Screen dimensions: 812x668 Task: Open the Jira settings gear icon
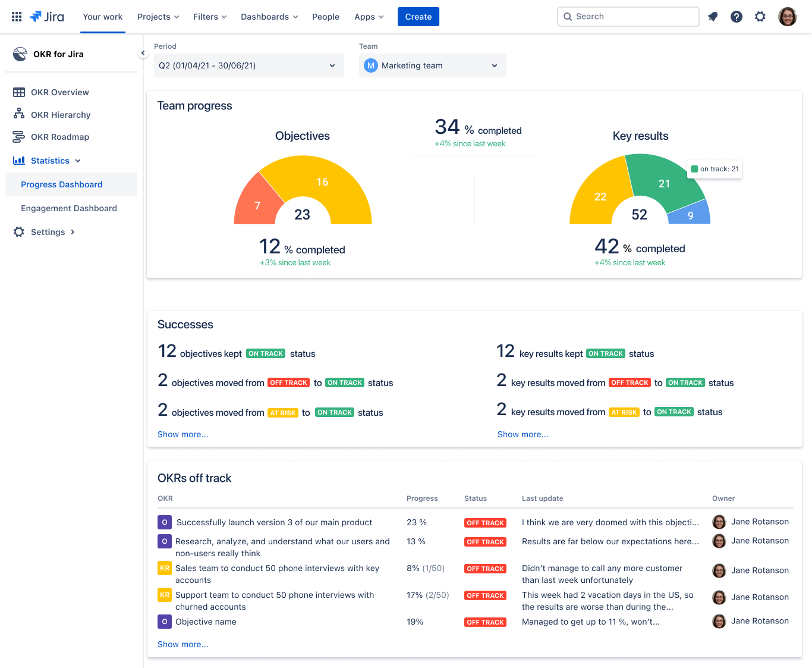pos(760,17)
